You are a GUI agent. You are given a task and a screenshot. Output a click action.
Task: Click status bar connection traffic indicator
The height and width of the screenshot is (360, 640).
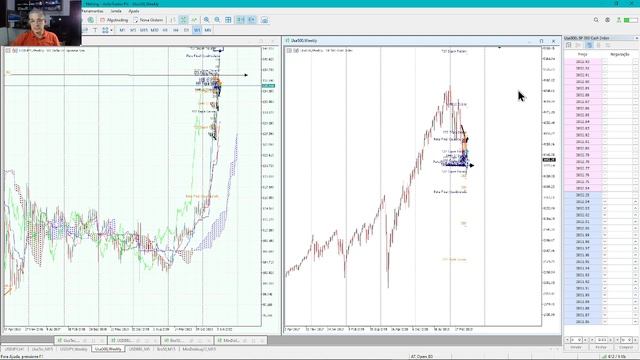613,357
